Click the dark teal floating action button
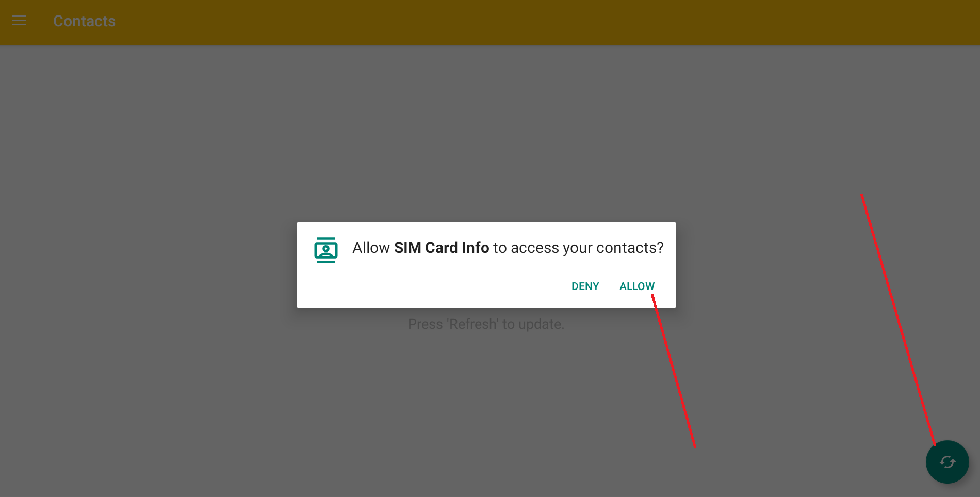Image resolution: width=980 pixels, height=497 pixels. 947,462
